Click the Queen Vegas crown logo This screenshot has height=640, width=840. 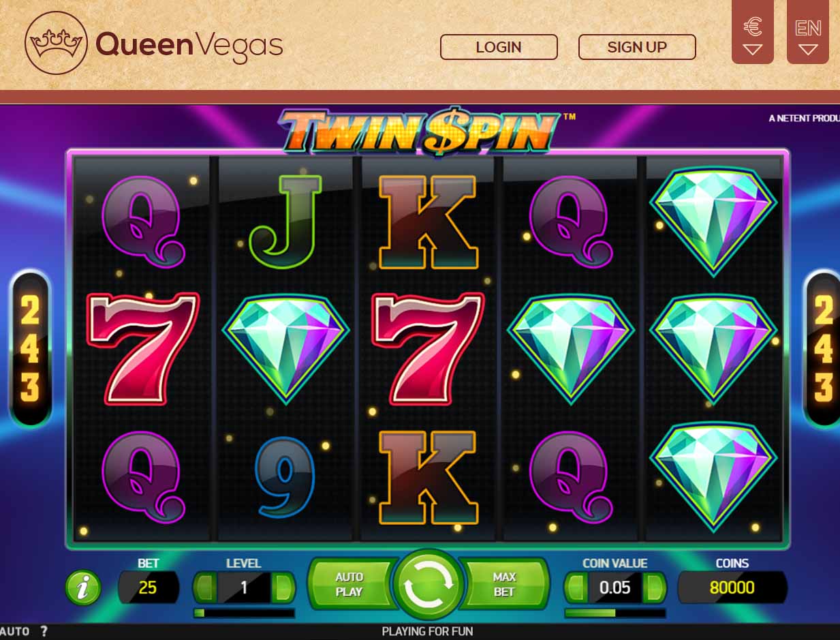click(56, 43)
